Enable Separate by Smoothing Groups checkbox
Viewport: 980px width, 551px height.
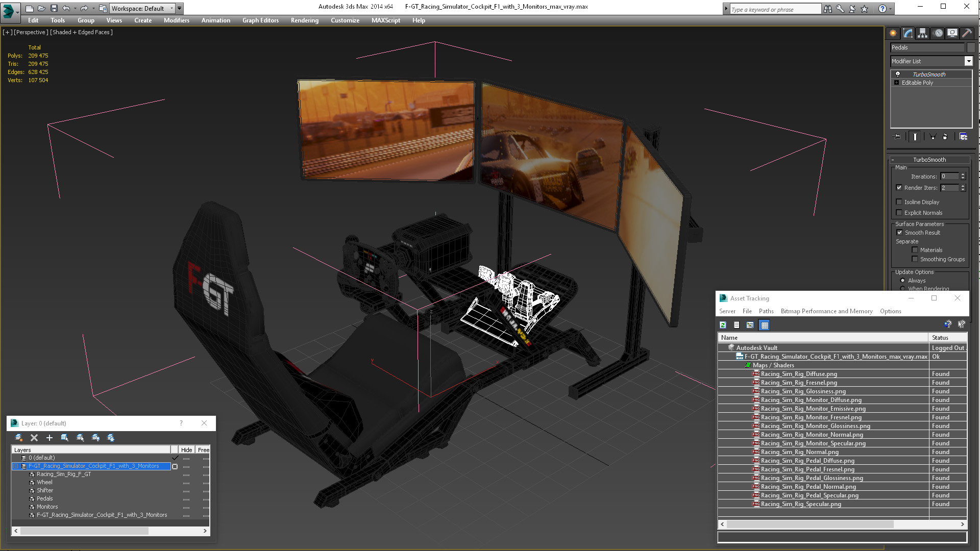[x=915, y=259]
